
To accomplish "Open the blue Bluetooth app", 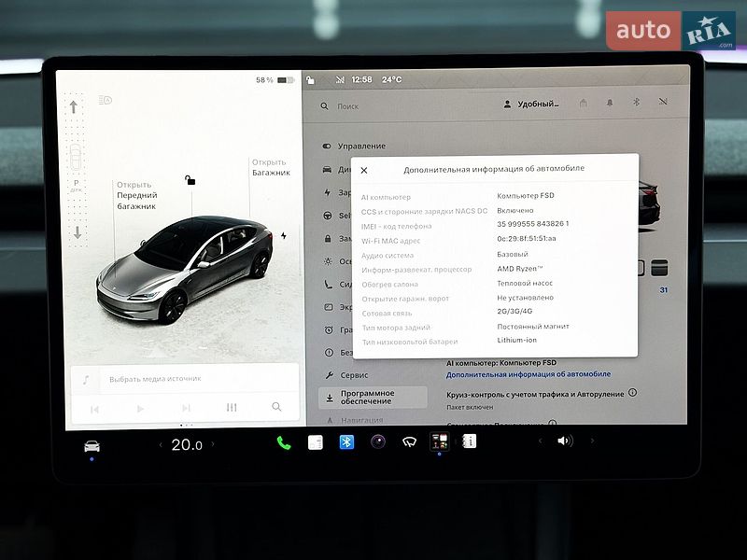I will (346, 441).
